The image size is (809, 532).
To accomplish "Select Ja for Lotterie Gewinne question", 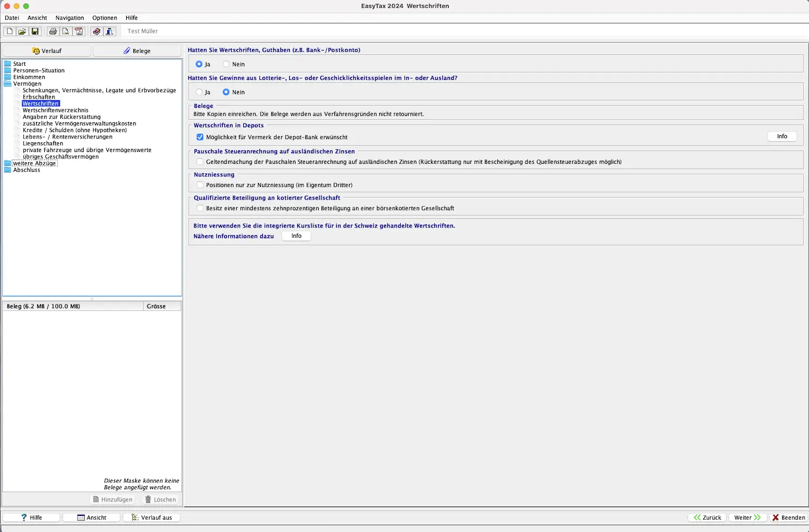I will pos(200,92).
